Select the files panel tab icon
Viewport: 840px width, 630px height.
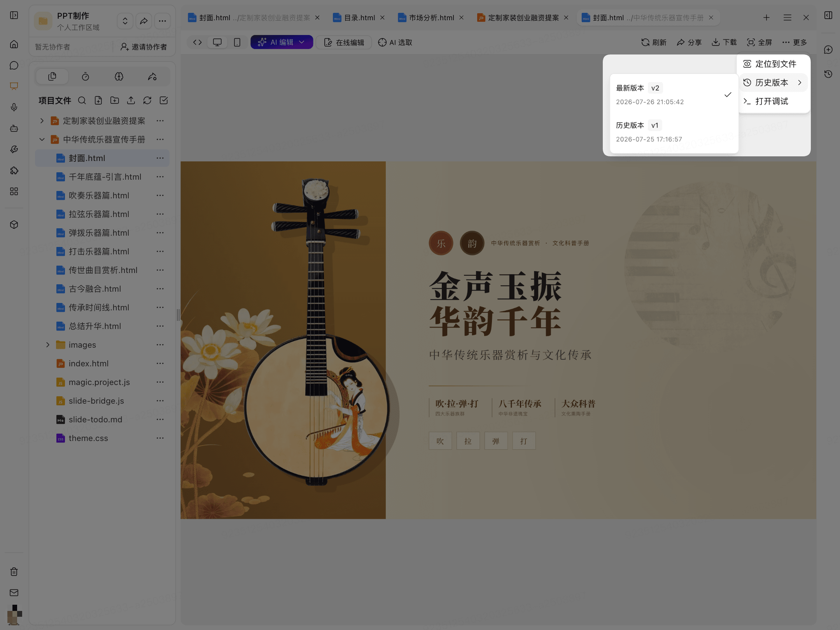tap(52, 77)
